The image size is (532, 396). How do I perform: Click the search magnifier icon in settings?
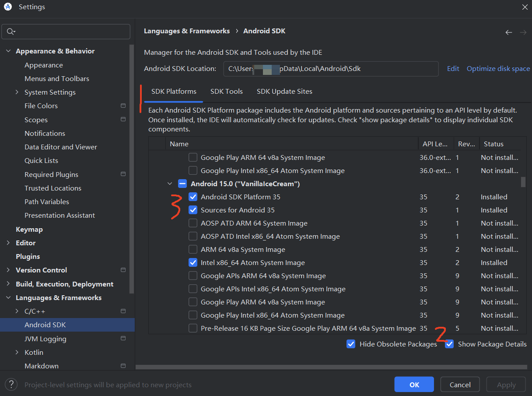click(x=10, y=32)
